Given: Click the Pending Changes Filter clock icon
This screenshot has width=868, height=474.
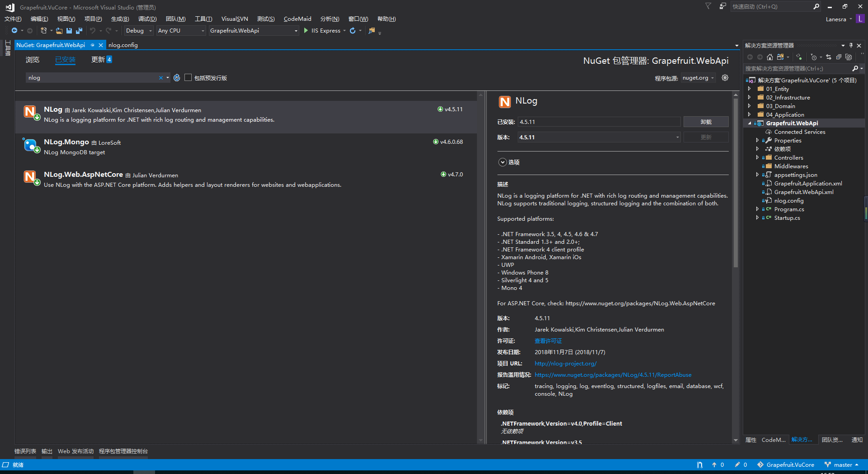Looking at the screenshot, I should (814, 57).
